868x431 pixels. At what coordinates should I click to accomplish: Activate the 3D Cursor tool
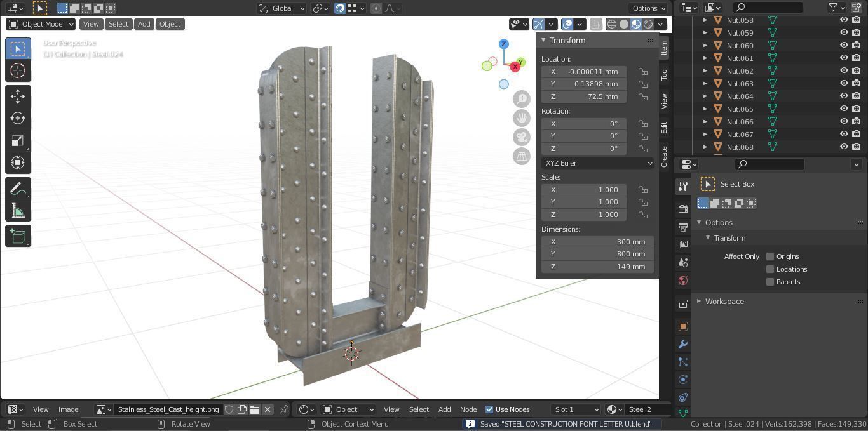(18, 70)
